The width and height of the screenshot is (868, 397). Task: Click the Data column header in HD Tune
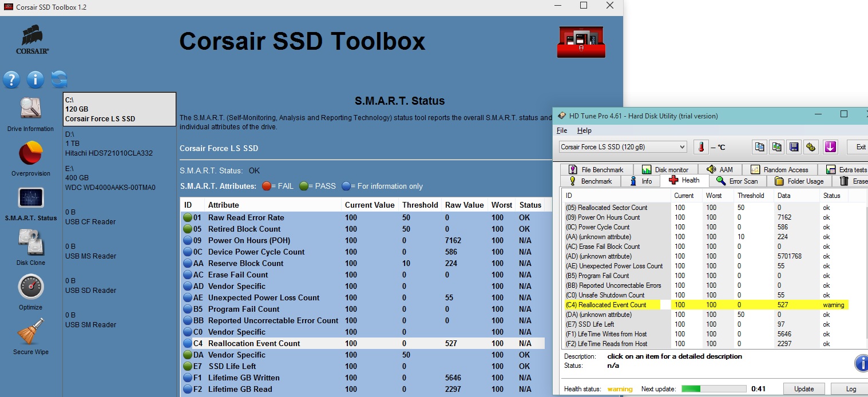(x=784, y=195)
